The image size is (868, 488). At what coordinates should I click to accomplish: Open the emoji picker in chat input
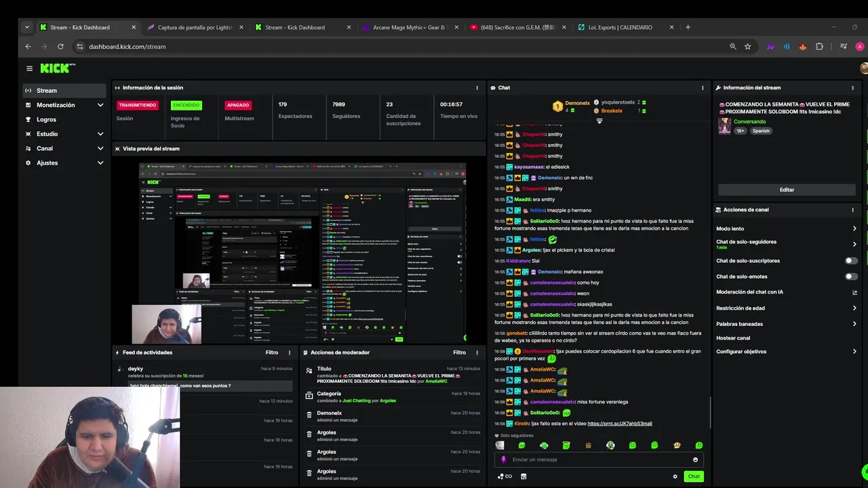click(x=695, y=460)
